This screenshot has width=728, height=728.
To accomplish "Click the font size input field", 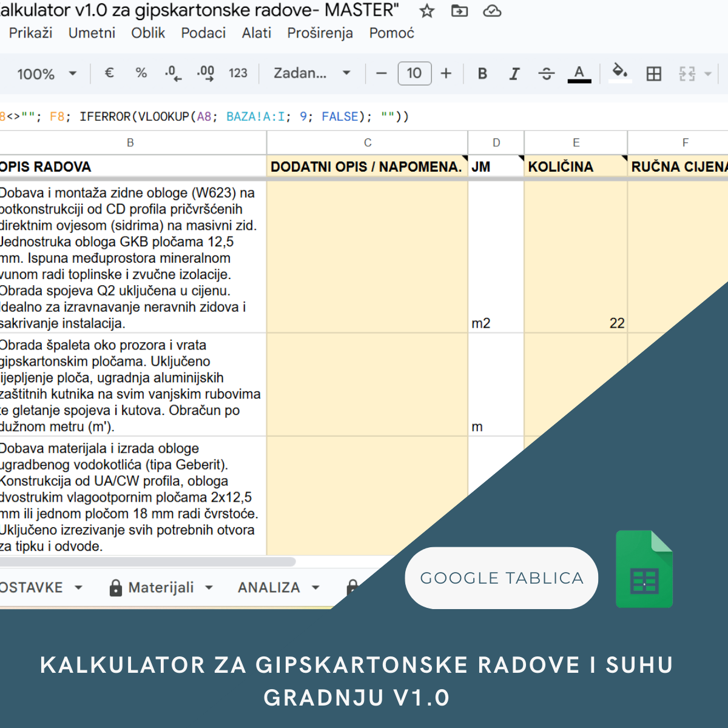I will point(414,73).
